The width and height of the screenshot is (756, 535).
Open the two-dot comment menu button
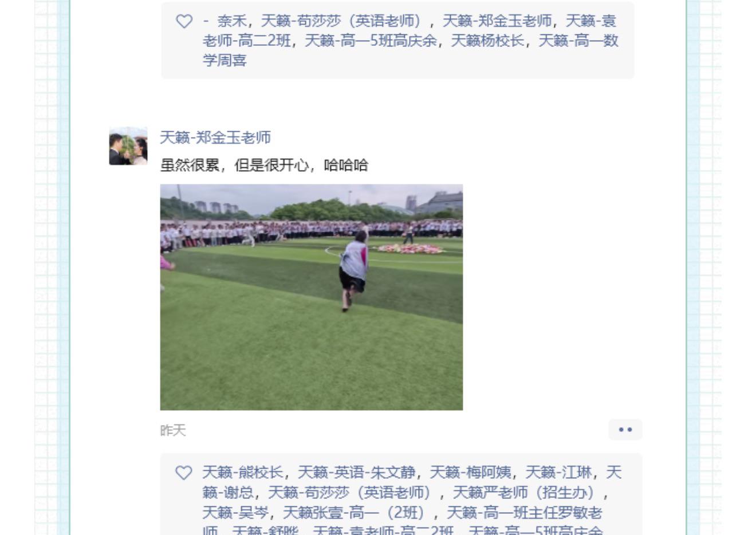pos(625,430)
